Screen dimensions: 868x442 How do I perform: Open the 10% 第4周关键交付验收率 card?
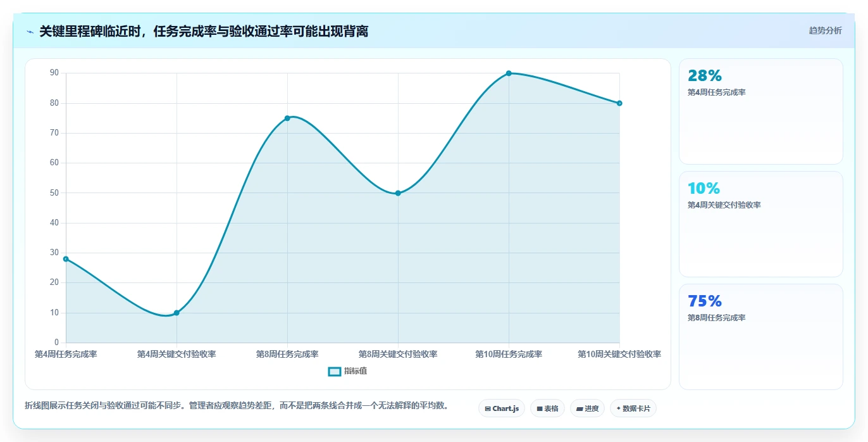tap(760, 224)
